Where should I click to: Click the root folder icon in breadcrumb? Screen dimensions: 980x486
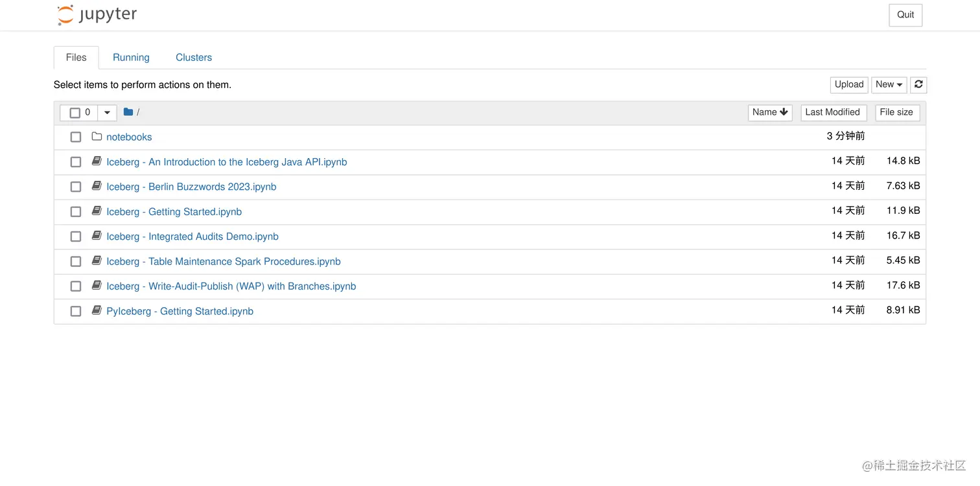(x=128, y=112)
